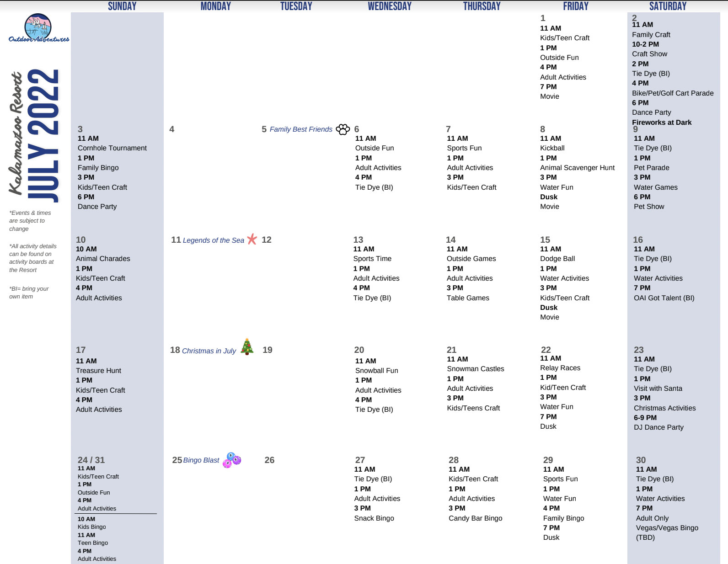Click Snowball Fun on July 20
This screenshot has width=728, height=564.
pos(376,371)
